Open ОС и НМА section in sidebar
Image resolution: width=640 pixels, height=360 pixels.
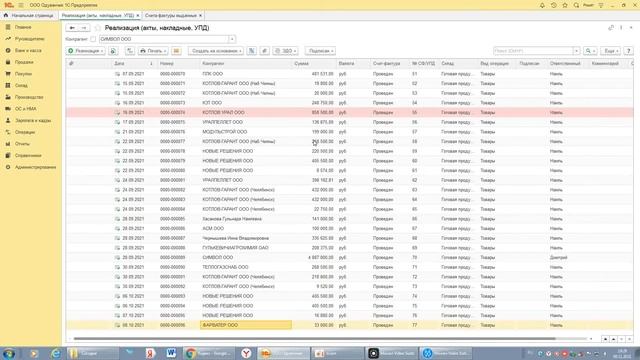(x=25, y=109)
